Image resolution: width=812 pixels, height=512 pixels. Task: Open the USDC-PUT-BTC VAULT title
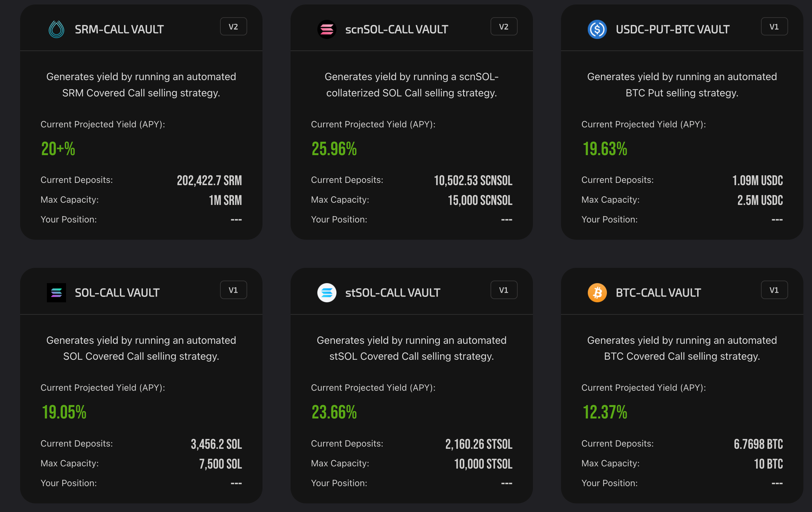coord(672,29)
